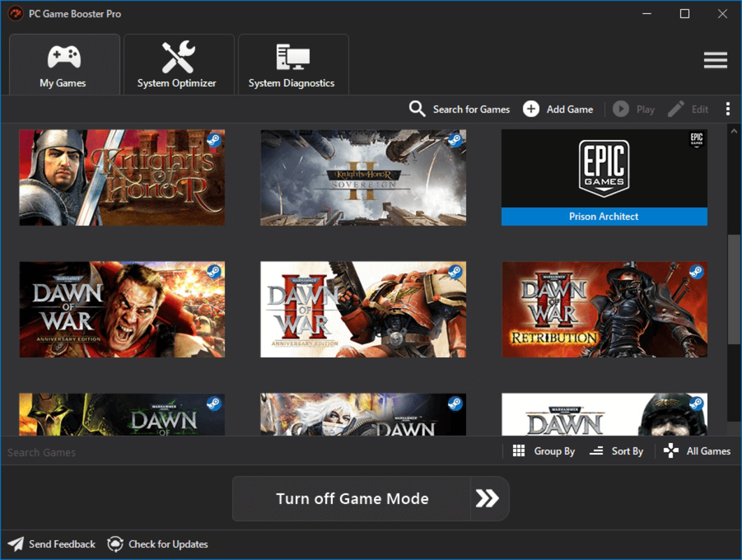Open the Search for Games tool
Viewport: 742px width, 560px height.
(x=458, y=109)
